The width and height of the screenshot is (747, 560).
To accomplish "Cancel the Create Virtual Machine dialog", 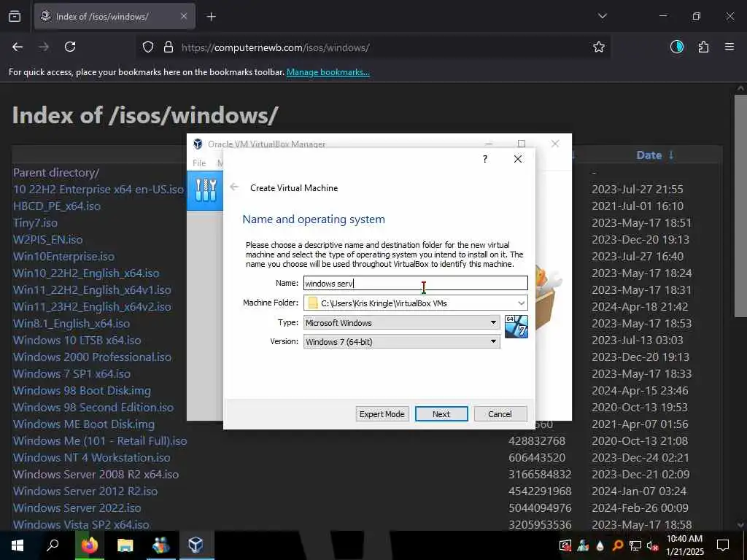I will click(500, 414).
